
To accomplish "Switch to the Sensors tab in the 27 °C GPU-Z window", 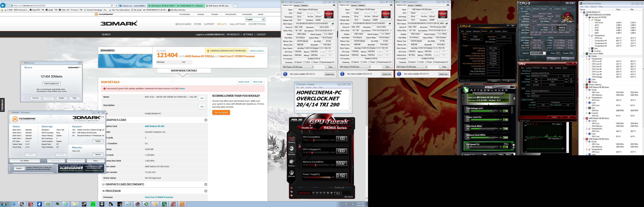I will tap(297, 5).
